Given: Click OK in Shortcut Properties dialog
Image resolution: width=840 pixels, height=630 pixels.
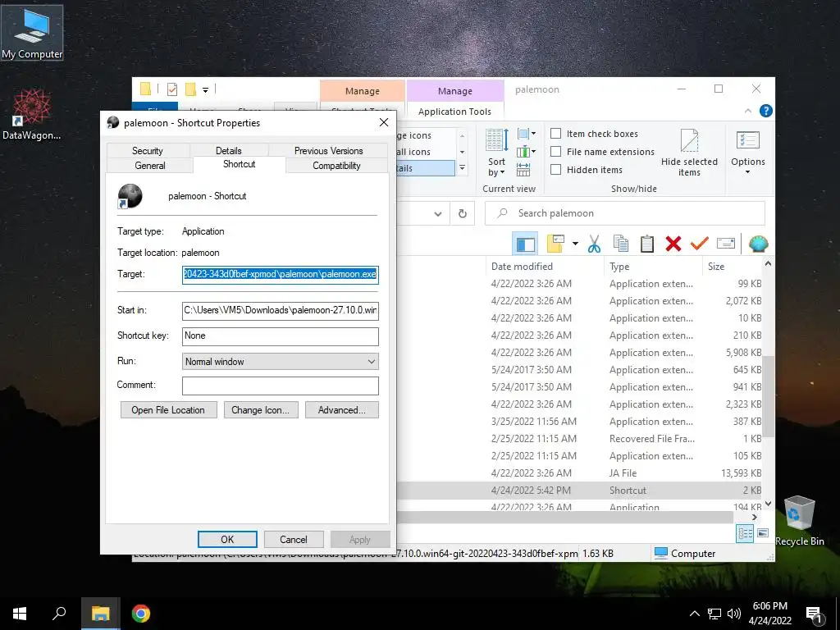Looking at the screenshot, I should coord(227,540).
